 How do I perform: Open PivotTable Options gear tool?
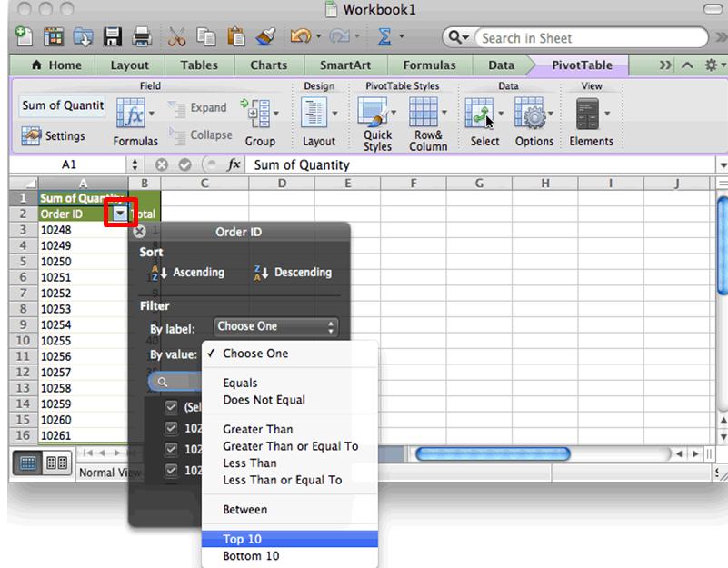click(529, 113)
